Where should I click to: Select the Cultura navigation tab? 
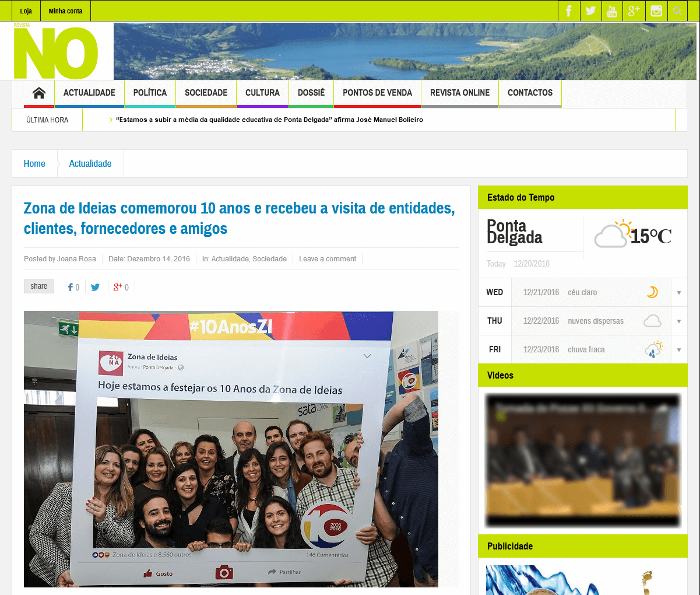(x=262, y=93)
